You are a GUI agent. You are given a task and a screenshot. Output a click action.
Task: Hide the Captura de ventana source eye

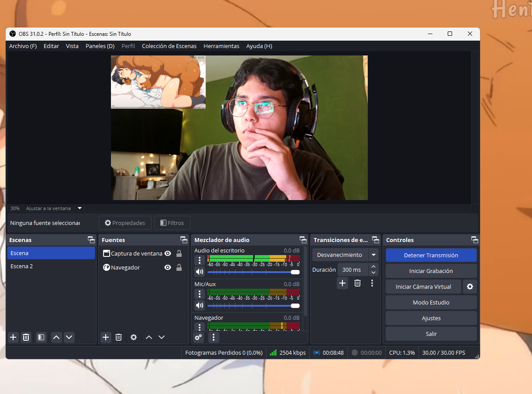tap(168, 253)
